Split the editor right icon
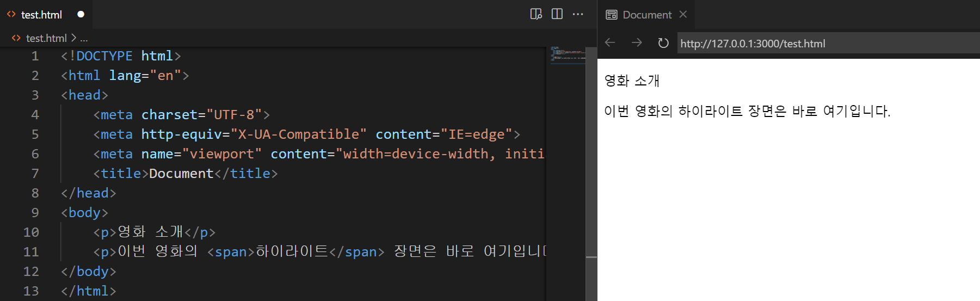This screenshot has height=301, width=980. (x=557, y=14)
